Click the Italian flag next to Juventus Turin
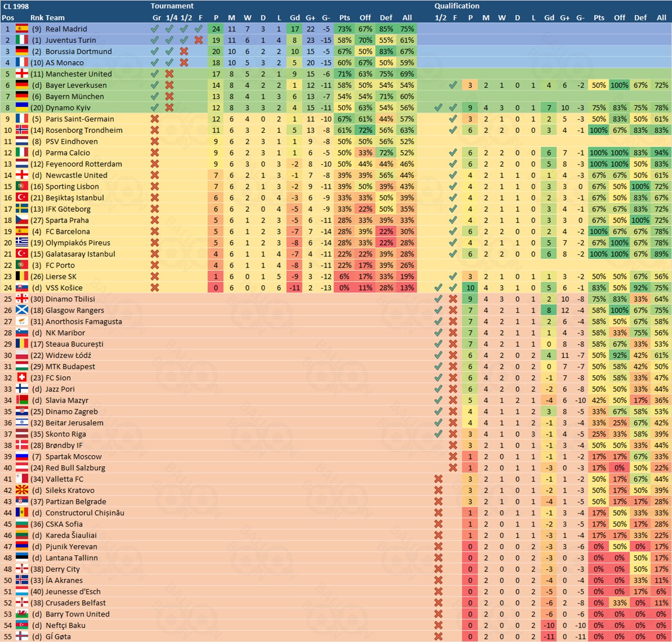This screenshot has width=672, height=642. click(22, 40)
